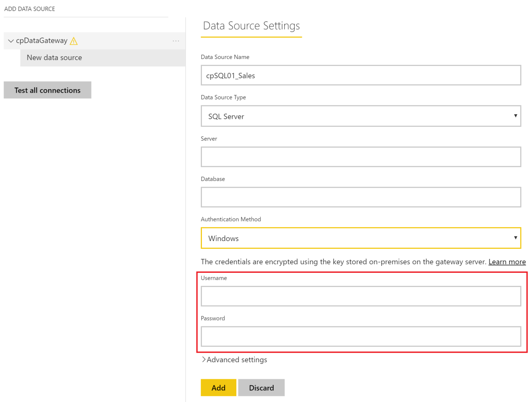This screenshot has width=532, height=402.
Task: Focus the Database text field
Action: (x=361, y=197)
